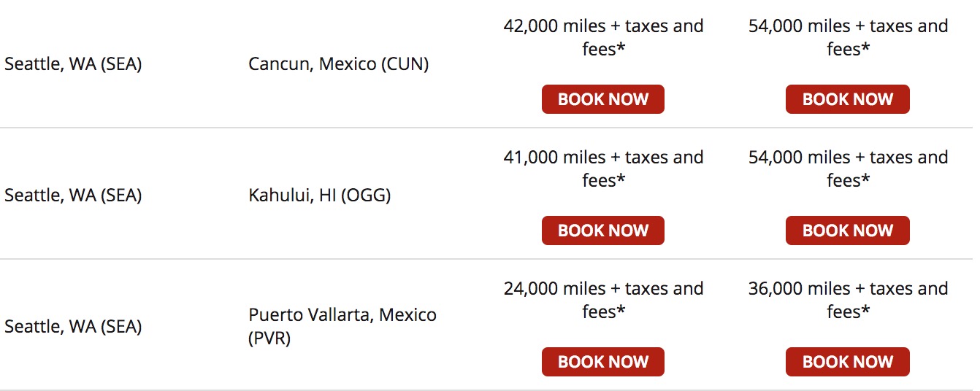Book the 36,000 miles Puerto Vallarta award
980x391 pixels.
click(x=847, y=362)
